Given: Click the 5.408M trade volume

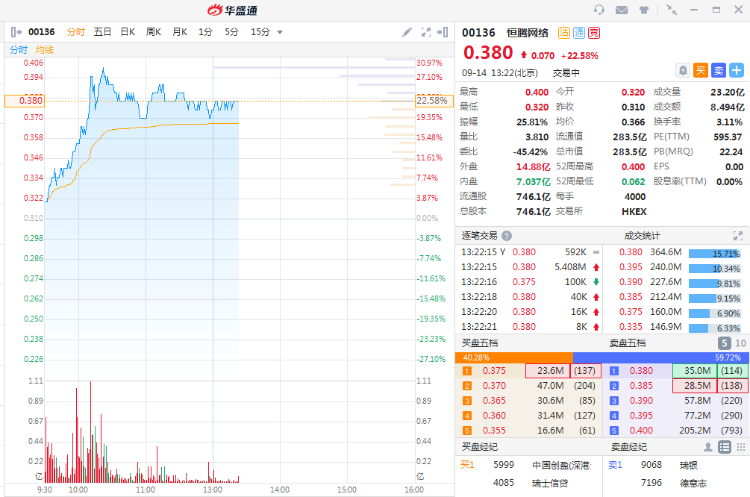Looking at the screenshot, I should coord(570,267).
